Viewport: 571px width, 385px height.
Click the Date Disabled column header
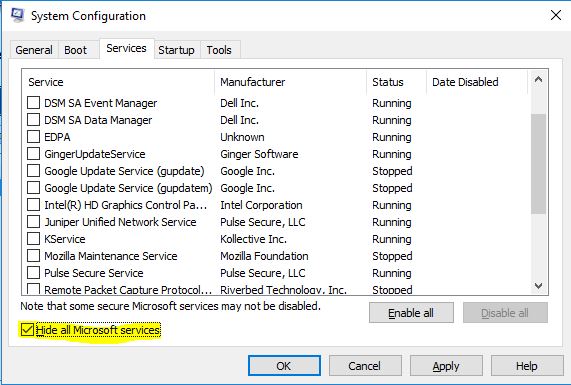point(477,82)
